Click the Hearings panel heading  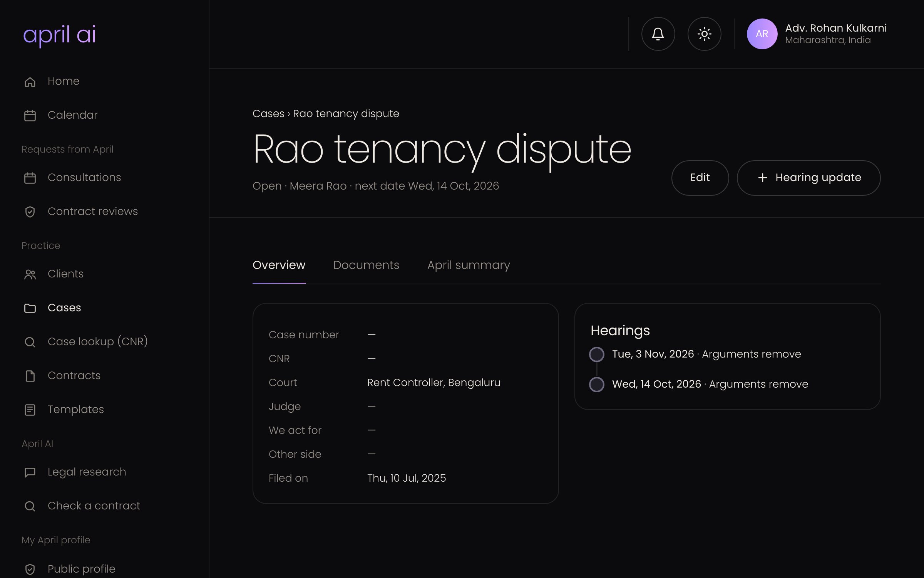point(620,331)
